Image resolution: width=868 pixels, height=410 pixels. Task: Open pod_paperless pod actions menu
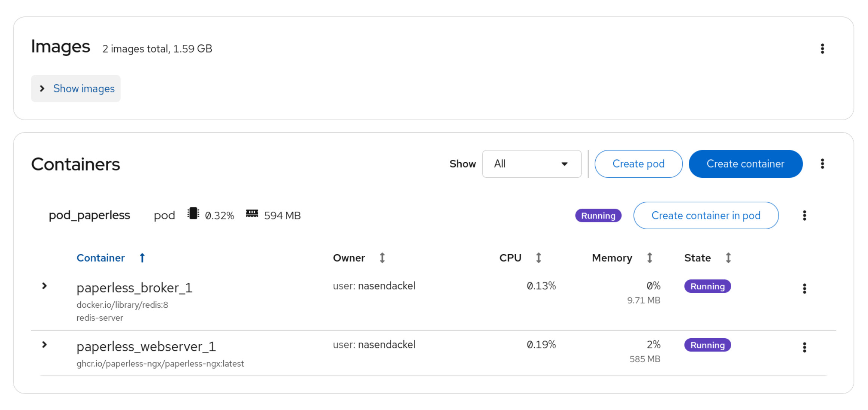(804, 215)
